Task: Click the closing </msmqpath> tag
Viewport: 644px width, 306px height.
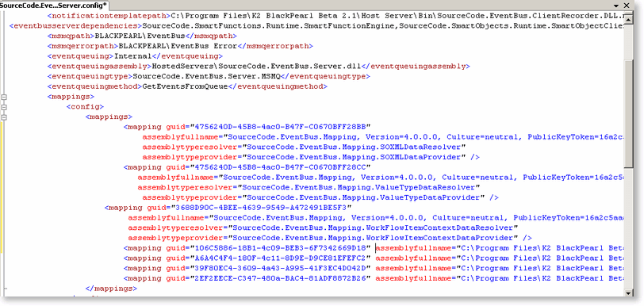Action: pyautogui.click(x=211, y=36)
